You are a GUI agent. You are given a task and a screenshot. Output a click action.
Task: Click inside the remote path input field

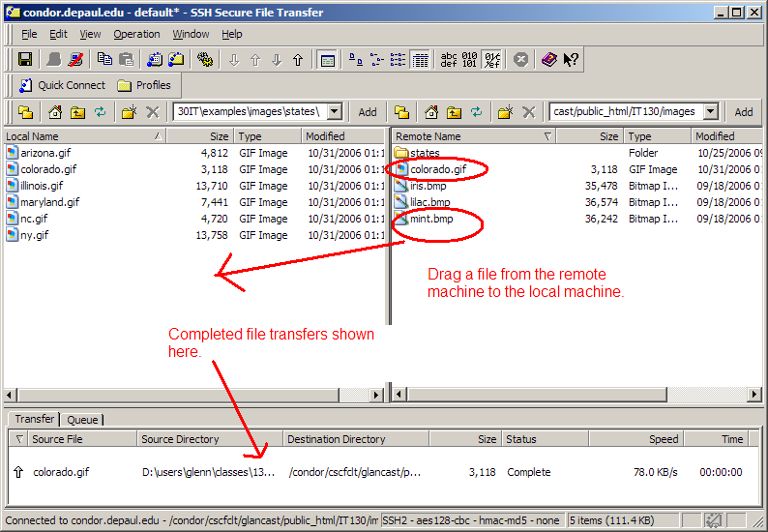pyautogui.click(x=627, y=111)
